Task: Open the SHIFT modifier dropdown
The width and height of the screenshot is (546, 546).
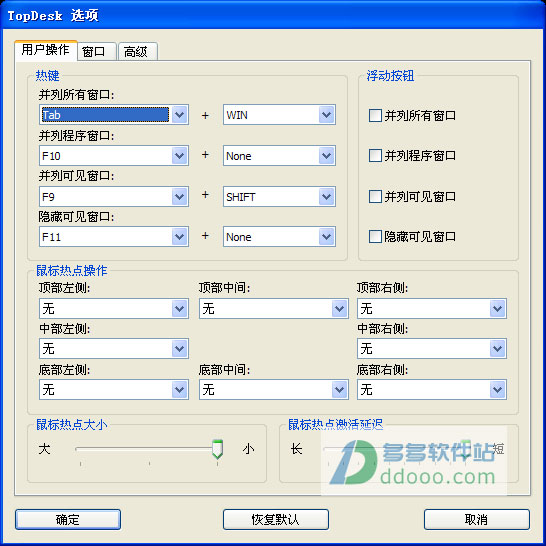Action: tap(279, 197)
